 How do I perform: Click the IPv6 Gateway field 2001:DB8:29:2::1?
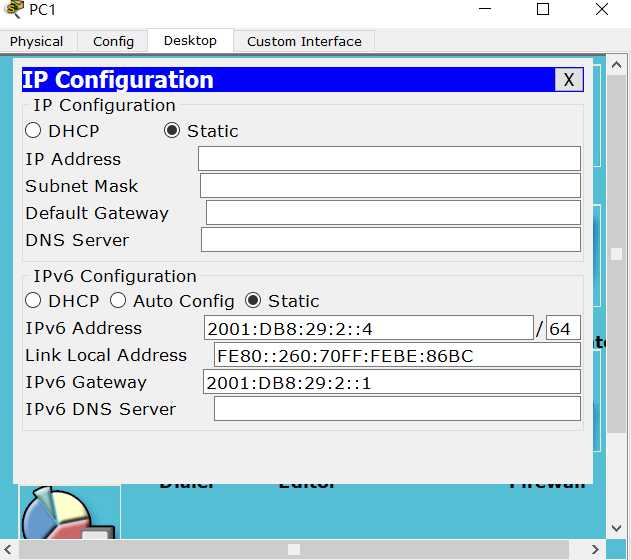point(392,382)
